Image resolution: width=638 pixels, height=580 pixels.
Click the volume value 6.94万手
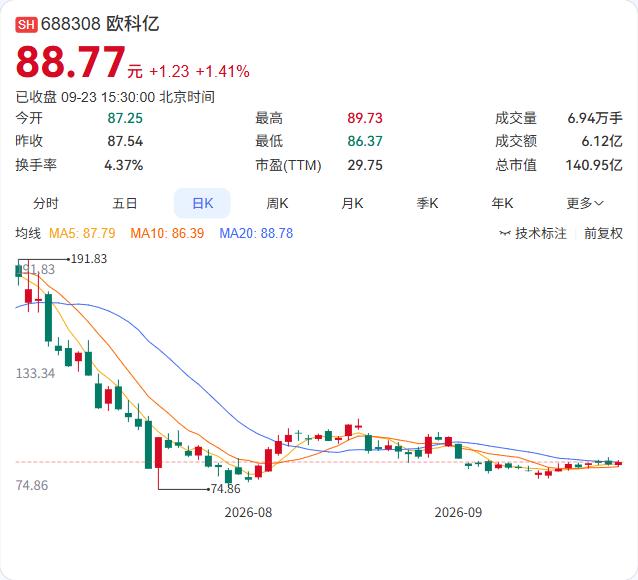point(595,118)
